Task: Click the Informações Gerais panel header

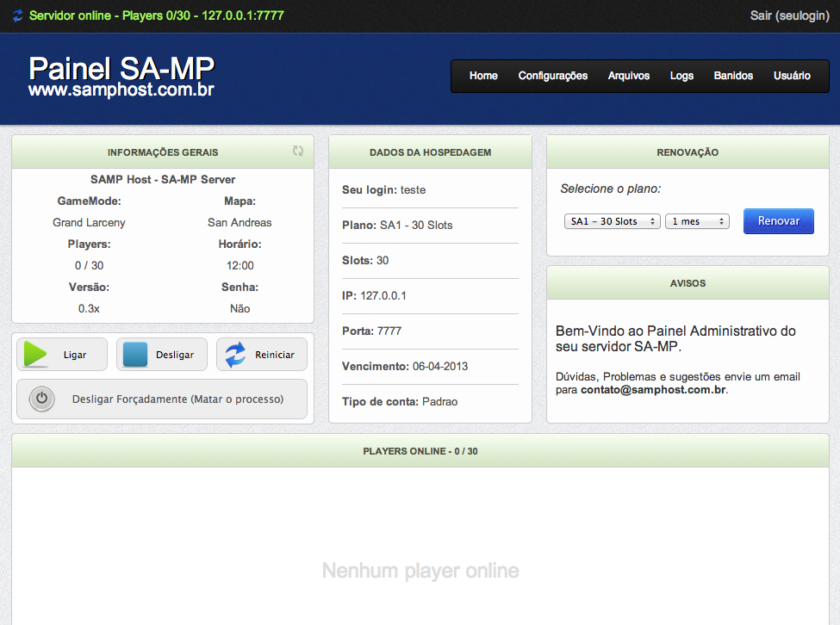Action: [x=163, y=152]
